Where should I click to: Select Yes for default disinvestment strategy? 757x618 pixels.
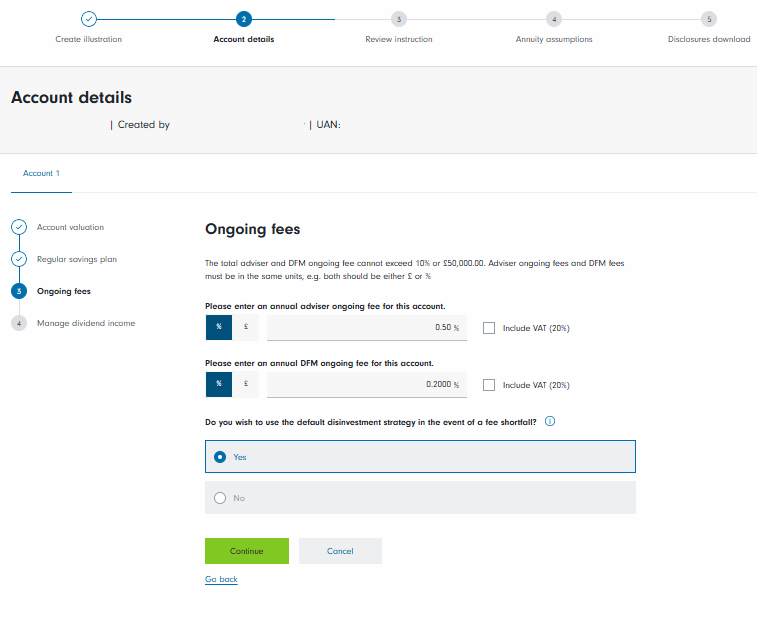point(221,456)
